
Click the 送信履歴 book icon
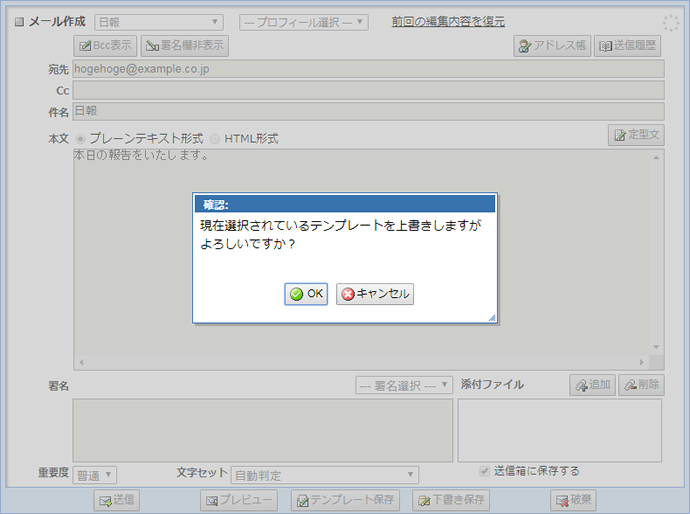point(606,46)
